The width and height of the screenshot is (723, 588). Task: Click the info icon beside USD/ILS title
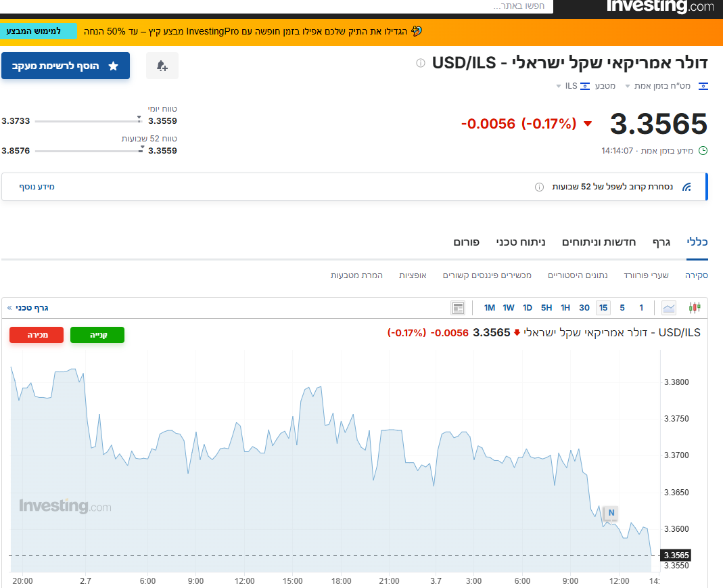point(421,63)
